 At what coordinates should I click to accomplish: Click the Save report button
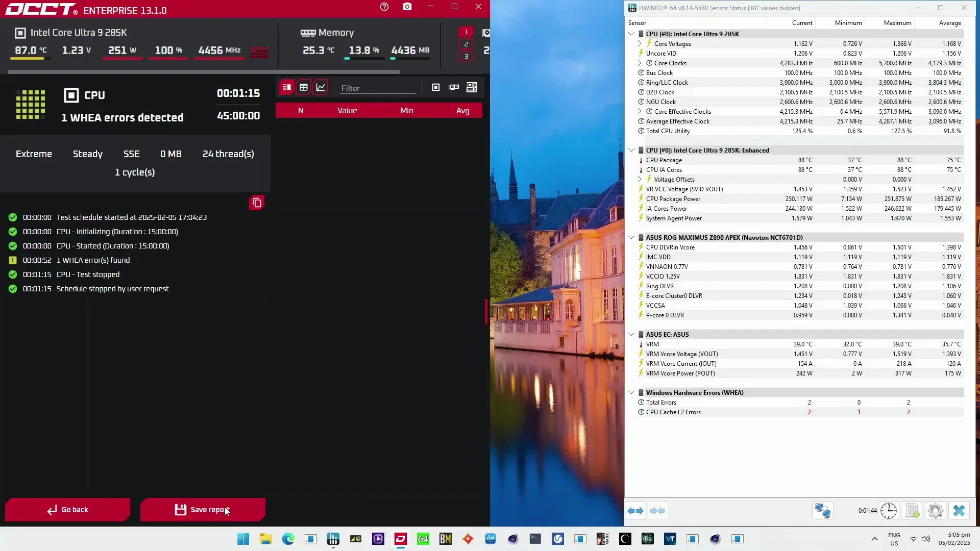[203, 510]
